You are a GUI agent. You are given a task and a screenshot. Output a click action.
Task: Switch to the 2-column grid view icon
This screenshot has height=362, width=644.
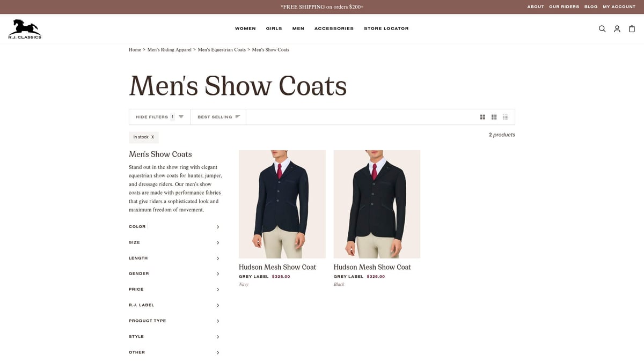[482, 116]
